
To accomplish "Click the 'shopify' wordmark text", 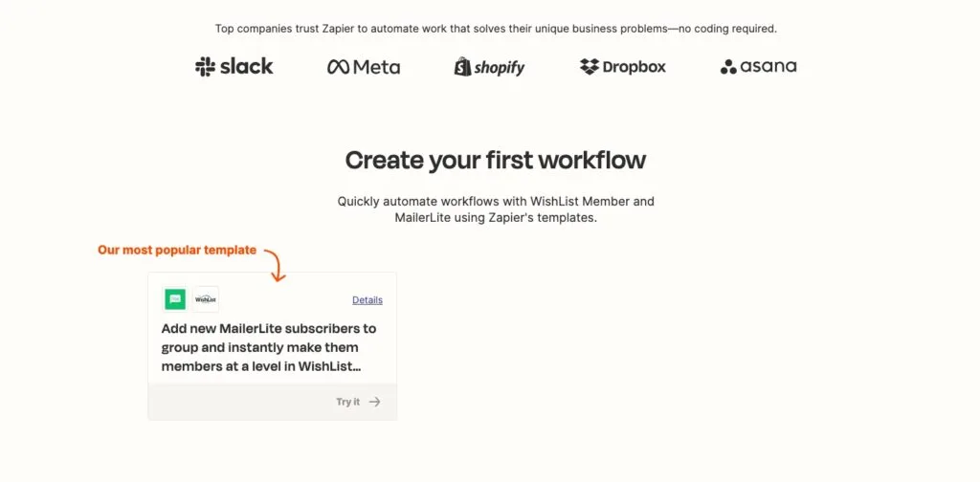I will click(x=500, y=67).
